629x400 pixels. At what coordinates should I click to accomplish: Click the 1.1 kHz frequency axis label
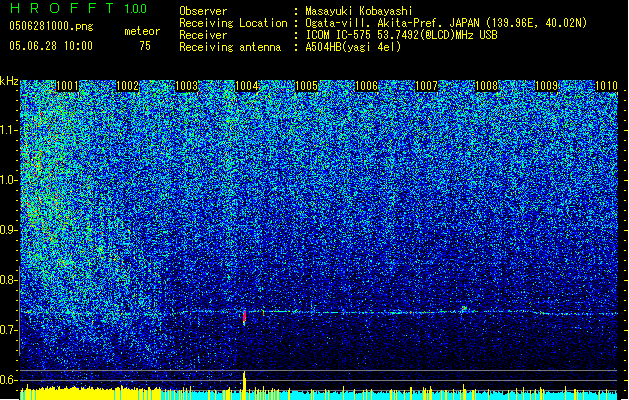[x=8, y=131]
